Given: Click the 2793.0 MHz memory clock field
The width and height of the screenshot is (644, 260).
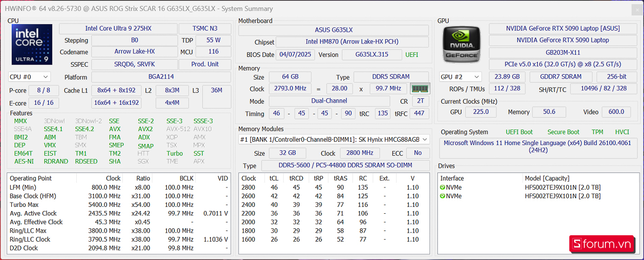Looking at the screenshot, I should pos(290,89).
